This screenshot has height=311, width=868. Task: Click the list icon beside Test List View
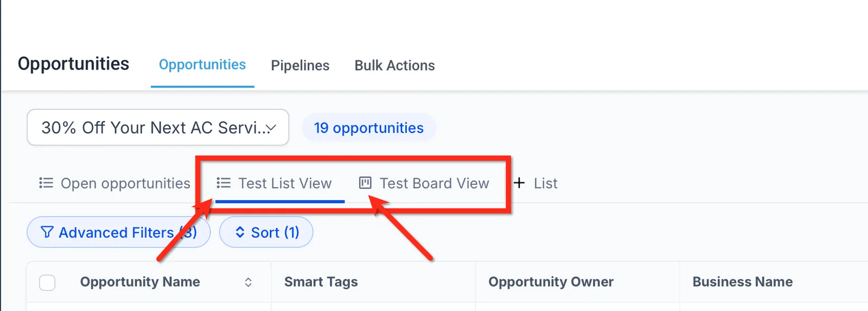[224, 183]
